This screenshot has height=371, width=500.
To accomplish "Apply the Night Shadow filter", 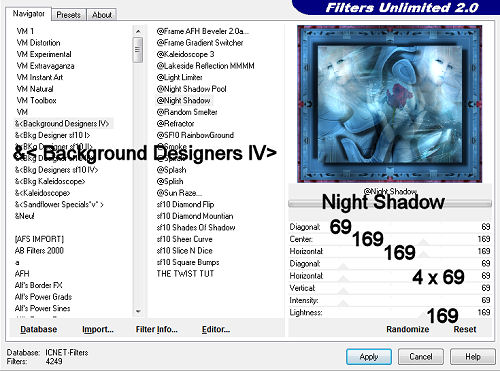I will [x=369, y=357].
